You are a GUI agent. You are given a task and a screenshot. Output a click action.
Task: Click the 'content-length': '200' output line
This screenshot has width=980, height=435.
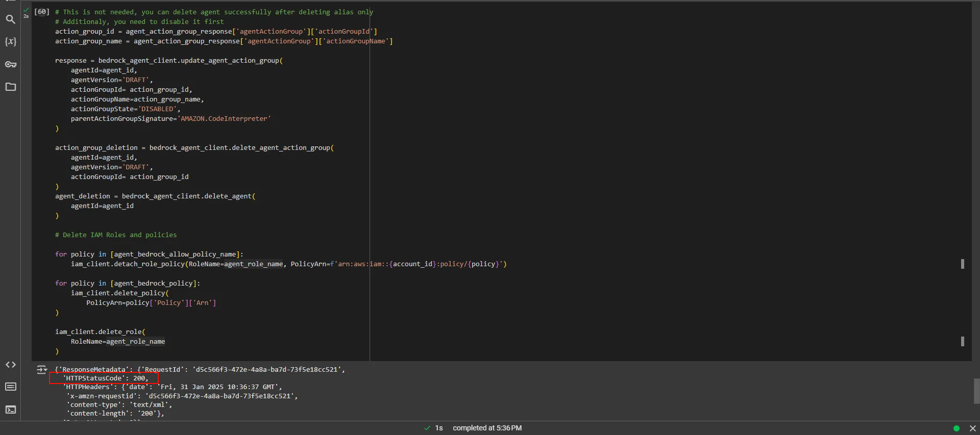(115, 414)
